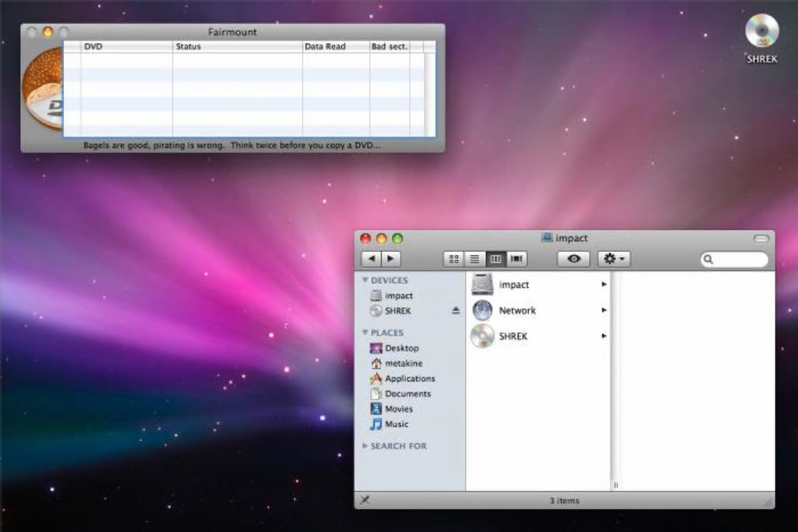
Task: Go forward in Finder window
Action: (390, 259)
